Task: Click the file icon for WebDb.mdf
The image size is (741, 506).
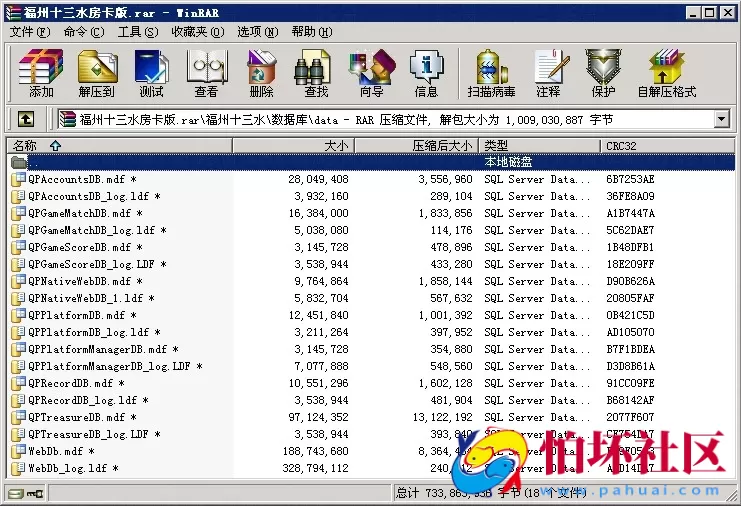Action: [18, 451]
